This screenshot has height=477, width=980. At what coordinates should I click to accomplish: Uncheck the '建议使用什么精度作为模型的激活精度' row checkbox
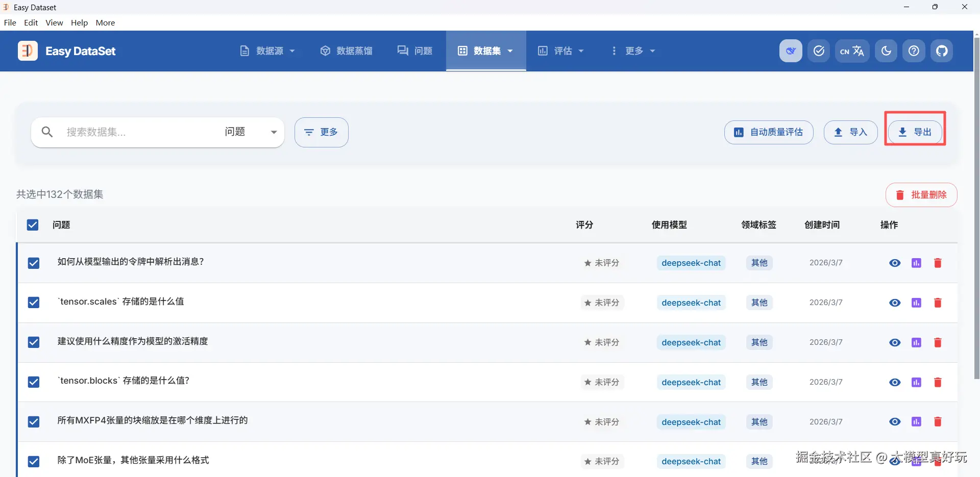[x=34, y=342]
